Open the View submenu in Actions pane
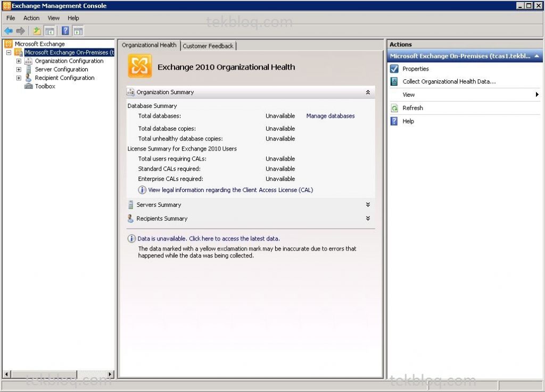 click(x=465, y=95)
